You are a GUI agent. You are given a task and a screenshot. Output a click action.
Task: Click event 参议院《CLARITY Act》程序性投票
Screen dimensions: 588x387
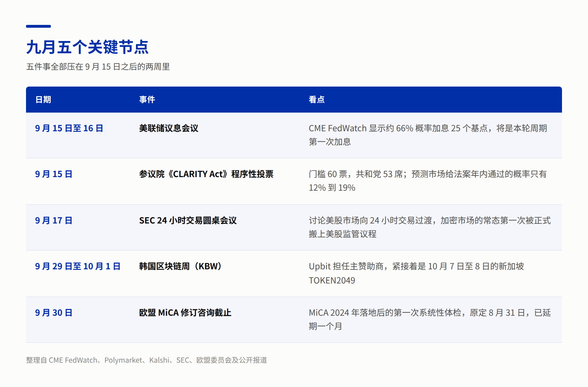206,174
